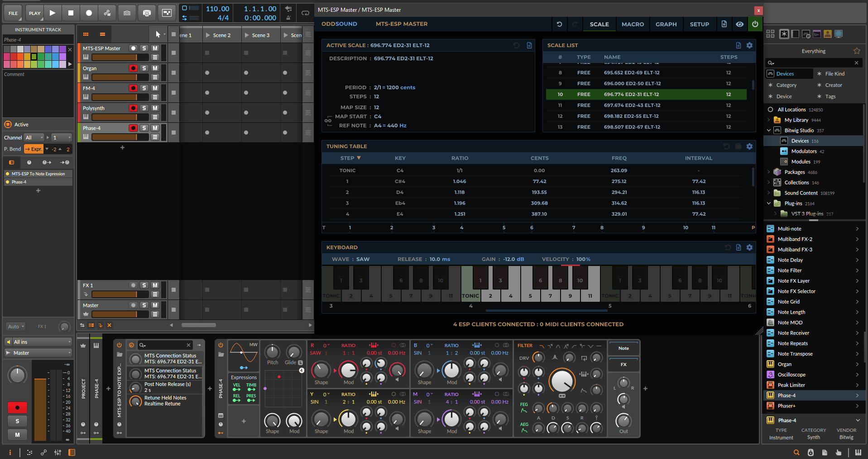
Task: Switch to the MACRO tab in MTS-ESP Master
Action: [x=633, y=24]
